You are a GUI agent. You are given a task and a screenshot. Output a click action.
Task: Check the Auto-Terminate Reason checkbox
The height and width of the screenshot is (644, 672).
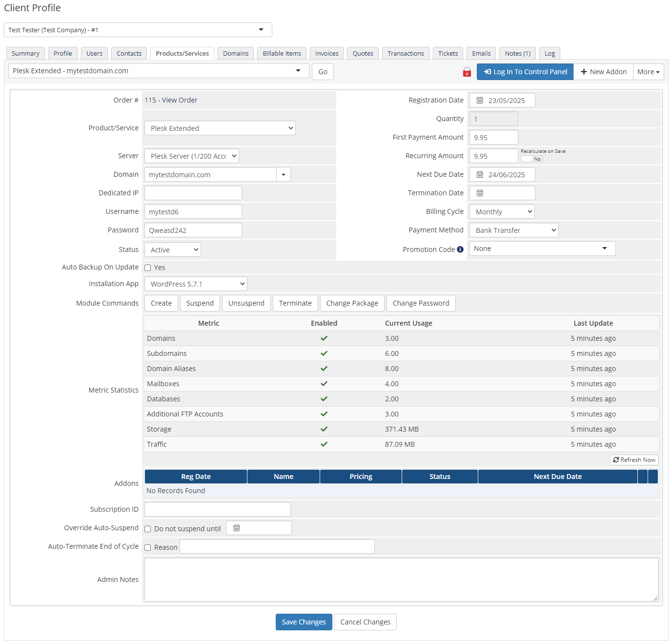[148, 547]
